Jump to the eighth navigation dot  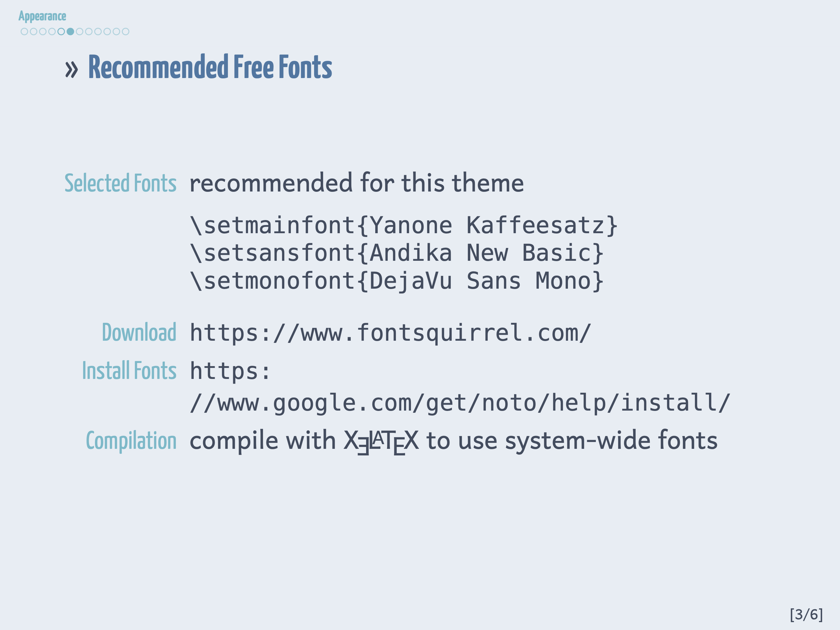[x=88, y=32]
